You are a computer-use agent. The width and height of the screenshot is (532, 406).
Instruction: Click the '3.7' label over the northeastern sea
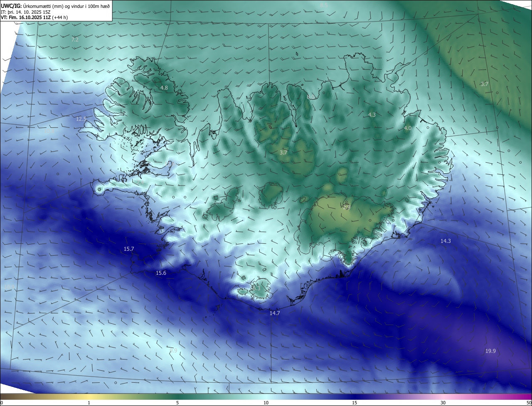pos(485,84)
